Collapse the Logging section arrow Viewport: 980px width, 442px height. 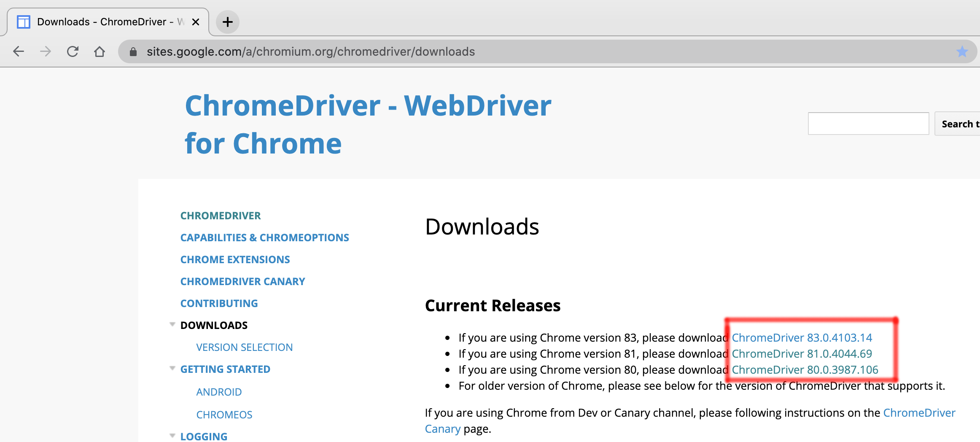tap(172, 435)
